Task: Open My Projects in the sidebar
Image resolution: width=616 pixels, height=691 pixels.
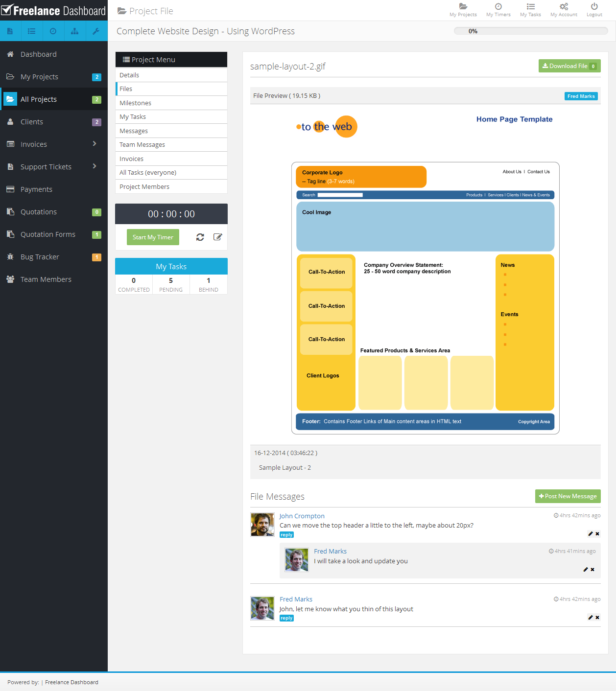Action: click(x=54, y=77)
